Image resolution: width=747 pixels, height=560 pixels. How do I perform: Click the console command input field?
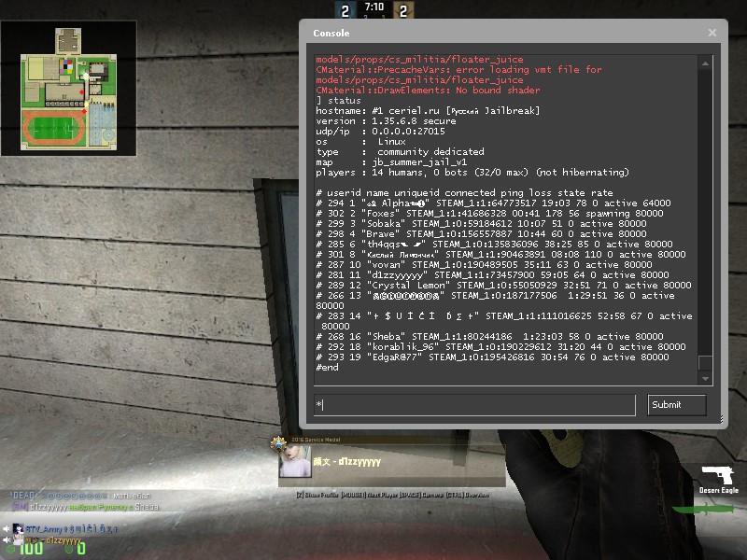pyautogui.click(x=474, y=404)
